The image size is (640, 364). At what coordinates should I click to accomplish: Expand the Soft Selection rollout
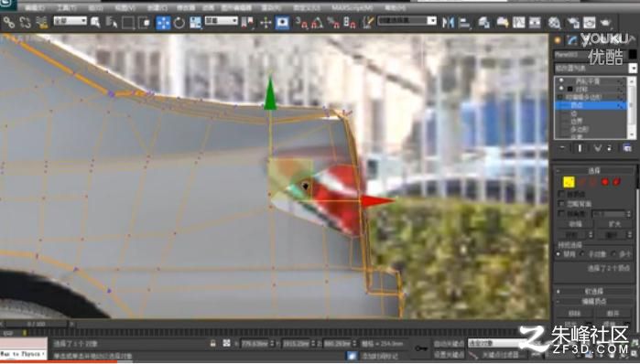coord(594,292)
